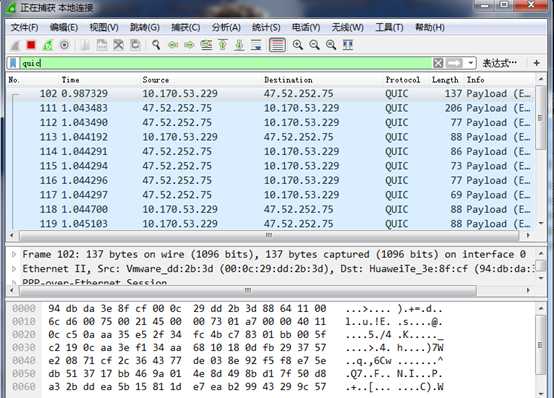The width and height of the screenshot is (554, 398).
Task: Click the Find packet magnifier icon
Action: click(x=156, y=45)
